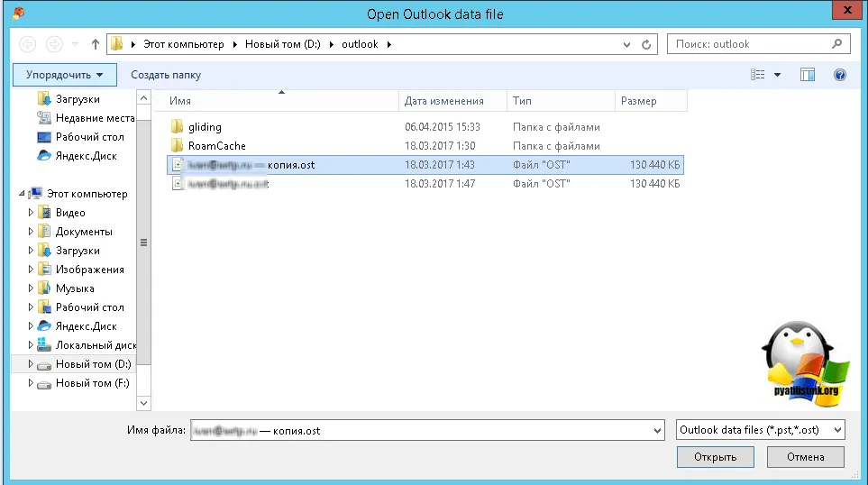Click the 'Открыть' button
868x485 pixels.
pyautogui.click(x=715, y=457)
